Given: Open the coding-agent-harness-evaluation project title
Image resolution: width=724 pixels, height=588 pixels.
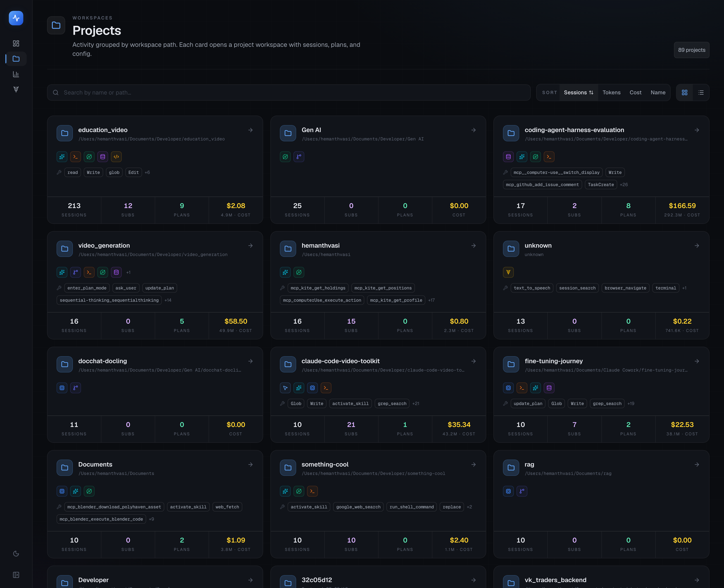Looking at the screenshot, I should pos(574,130).
